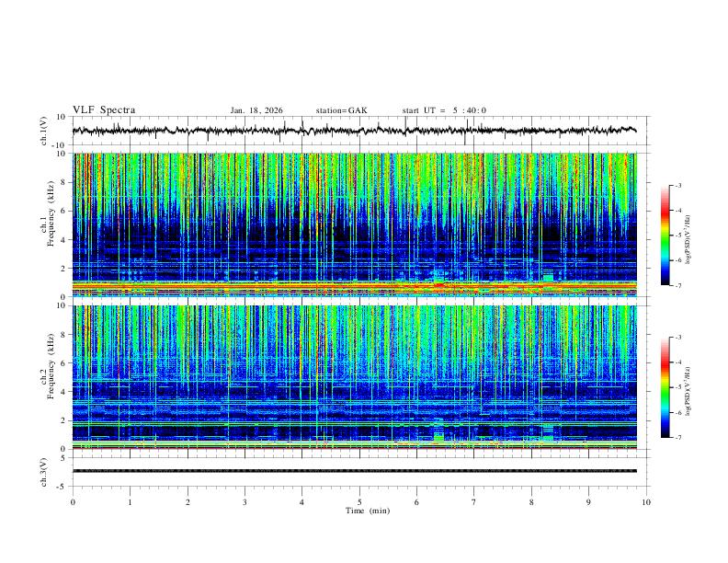Click the "-7" tick on ch.1 color bar

[677, 286]
